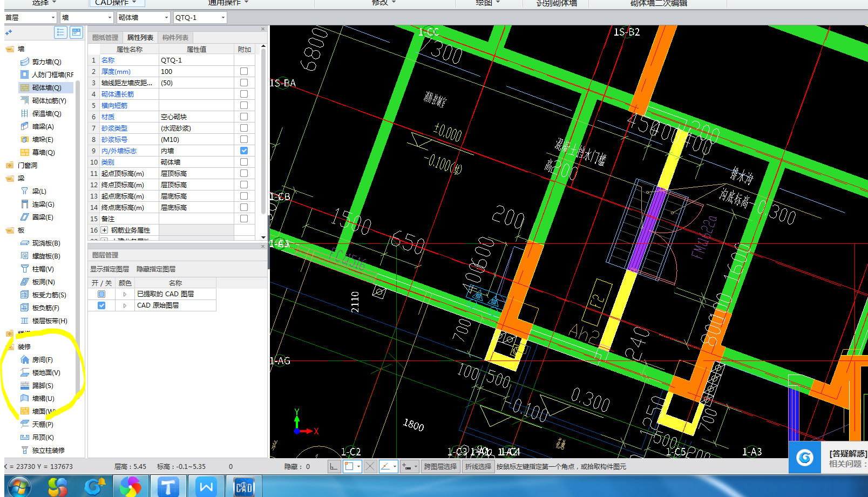Open 识别砌体墙 ribbon group

[557, 3]
